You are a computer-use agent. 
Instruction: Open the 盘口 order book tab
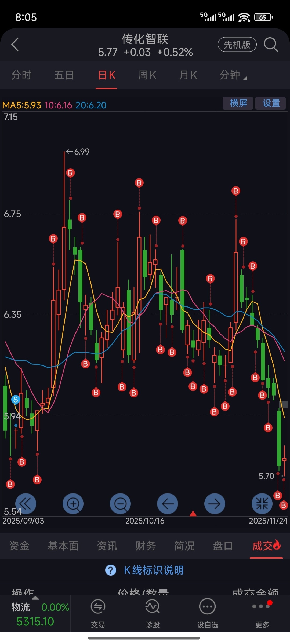(223, 546)
